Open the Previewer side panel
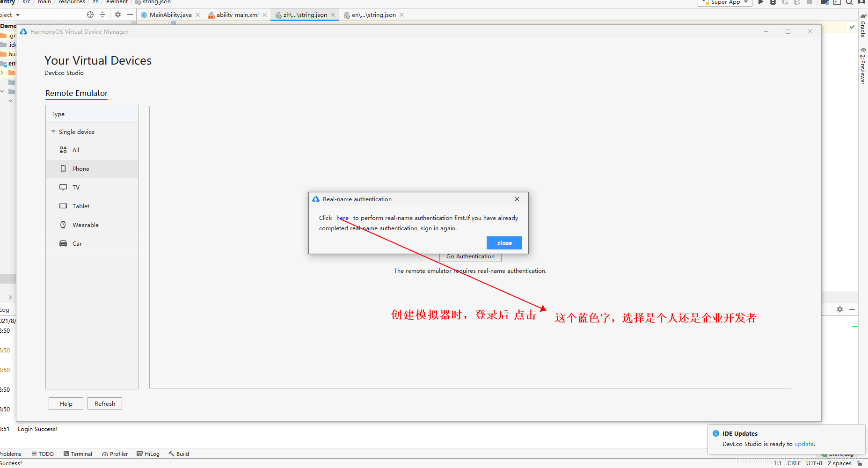 (863, 66)
